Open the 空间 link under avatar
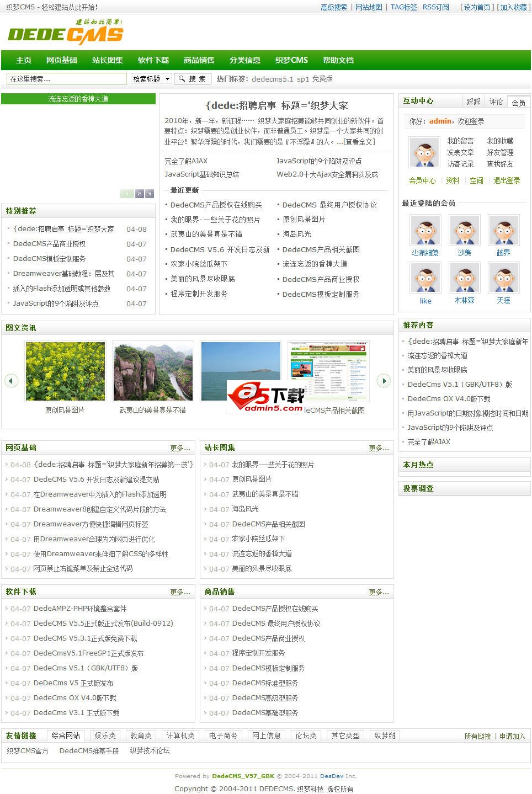Screen dimensions: 532x794 pos(476,180)
